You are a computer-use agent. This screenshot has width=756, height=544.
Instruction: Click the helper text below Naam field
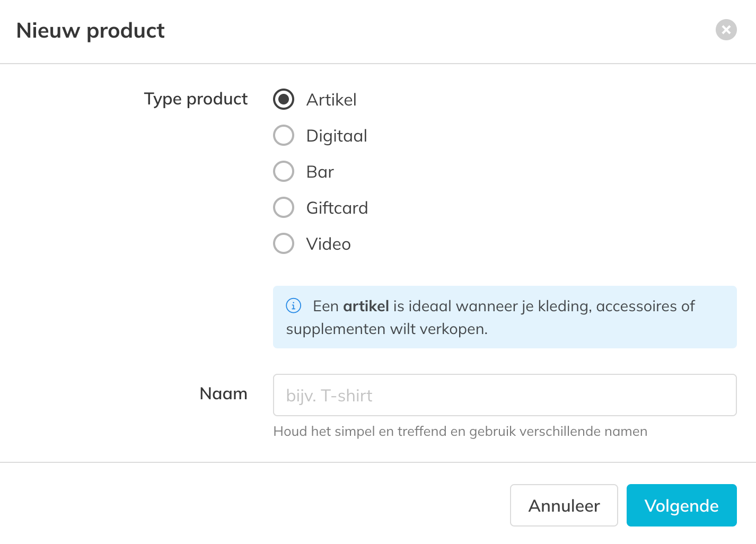460,432
